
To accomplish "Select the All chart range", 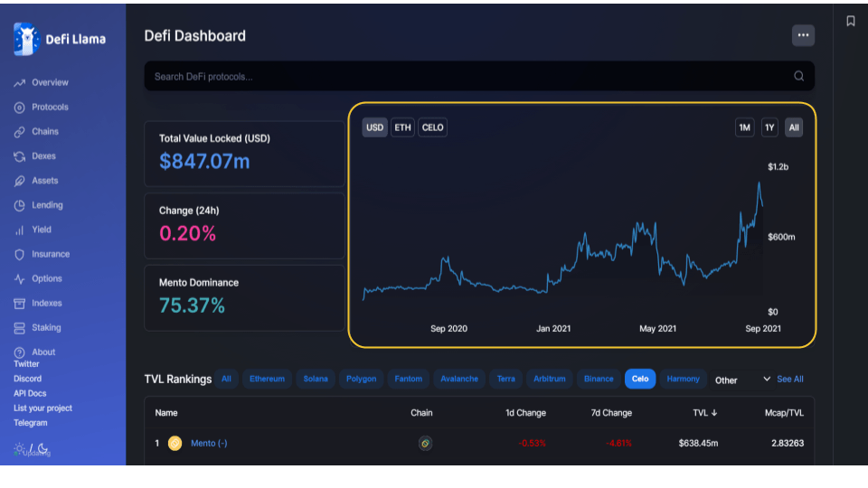I will [794, 127].
